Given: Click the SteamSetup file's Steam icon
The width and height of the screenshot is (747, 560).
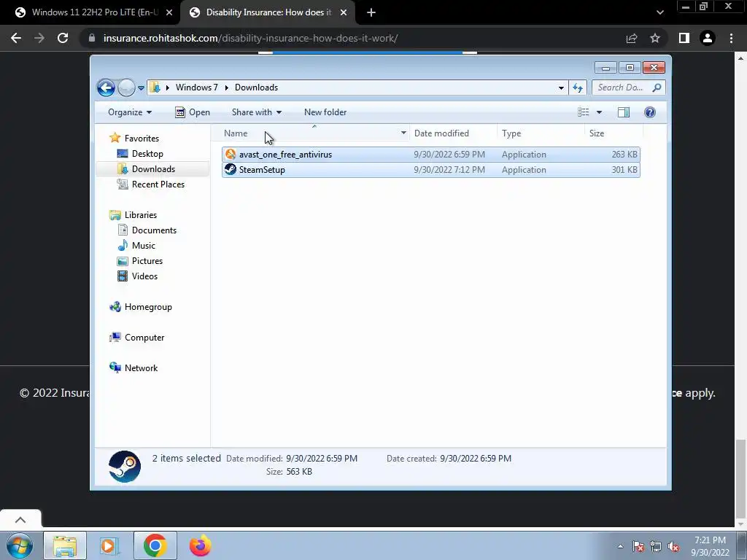Looking at the screenshot, I should coord(231,169).
